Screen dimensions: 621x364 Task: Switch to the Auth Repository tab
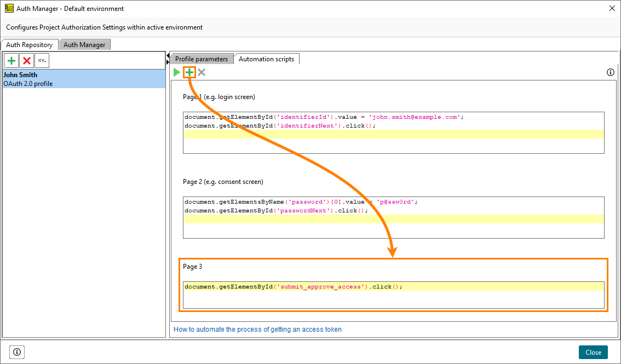click(x=30, y=44)
